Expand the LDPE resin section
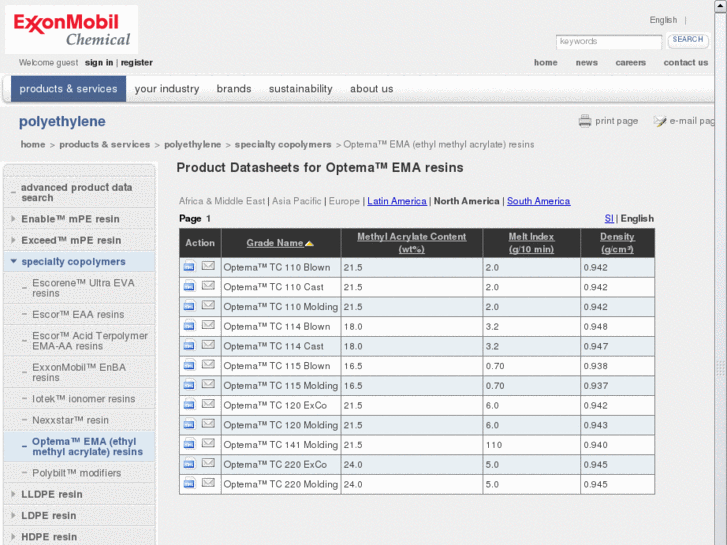The image size is (727, 545). [13, 516]
